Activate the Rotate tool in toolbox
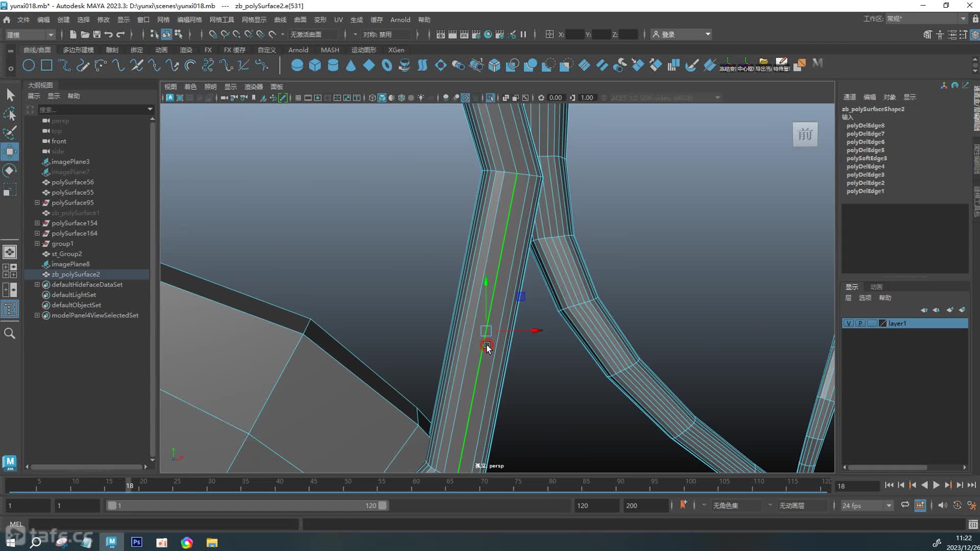980x551 pixels. click(x=10, y=170)
